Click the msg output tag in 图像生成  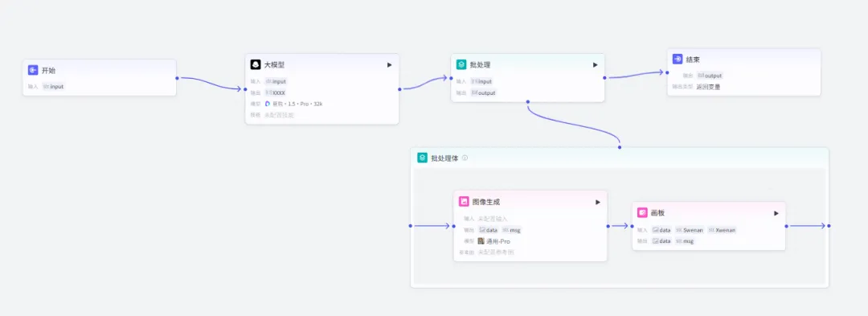[512, 230]
